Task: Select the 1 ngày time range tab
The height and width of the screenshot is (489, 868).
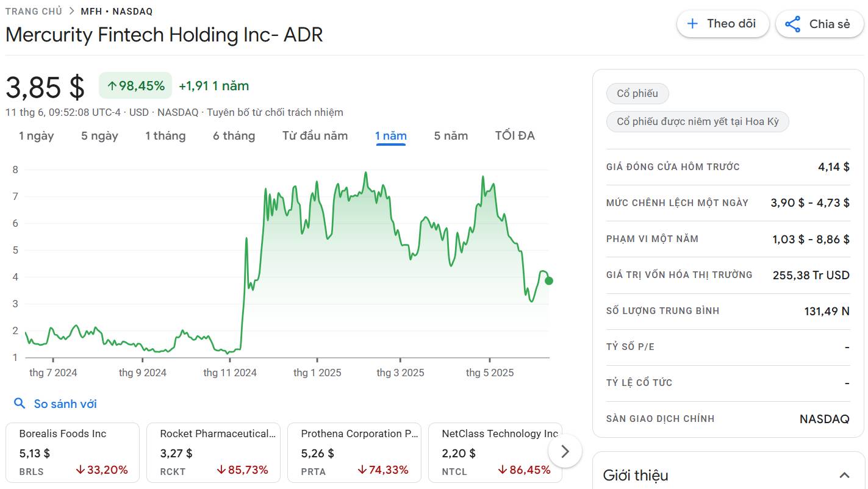Action: (37, 136)
